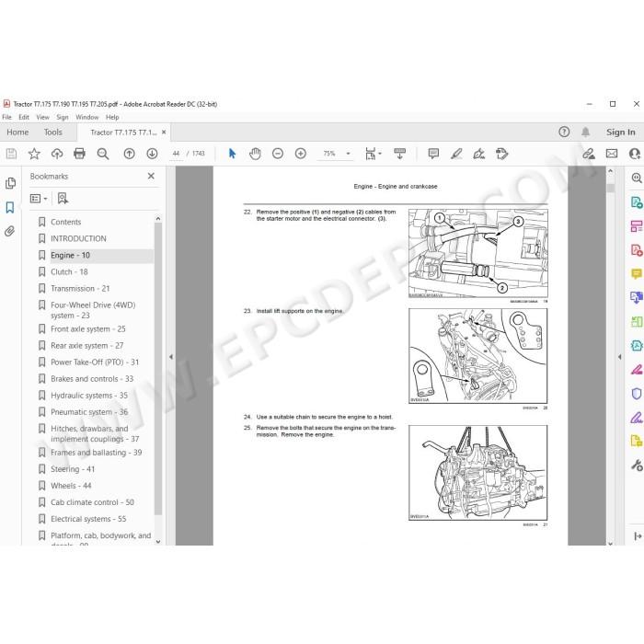The image size is (644, 644).
Task: Upload file to cloud icon
Action: coord(57,154)
